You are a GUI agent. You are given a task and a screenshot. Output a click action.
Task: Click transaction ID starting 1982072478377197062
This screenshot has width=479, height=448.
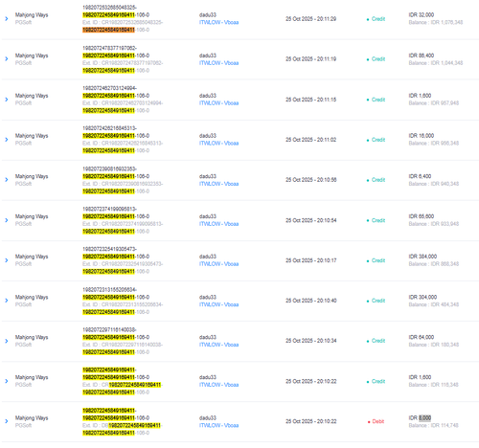click(109, 48)
